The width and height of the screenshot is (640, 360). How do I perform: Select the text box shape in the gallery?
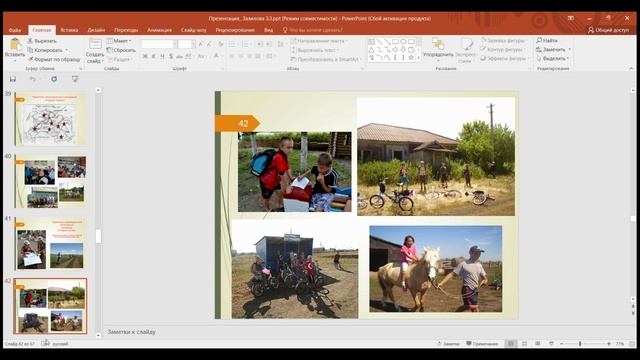click(371, 42)
